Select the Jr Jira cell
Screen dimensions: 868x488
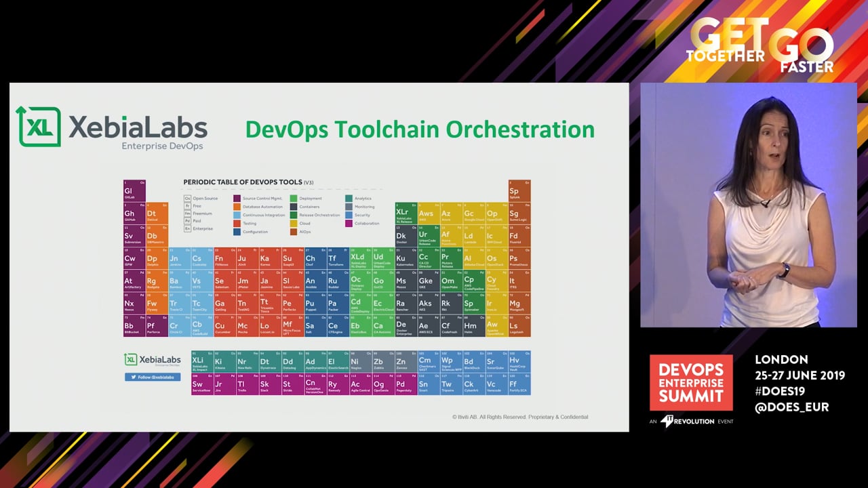pyautogui.click(x=225, y=384)
